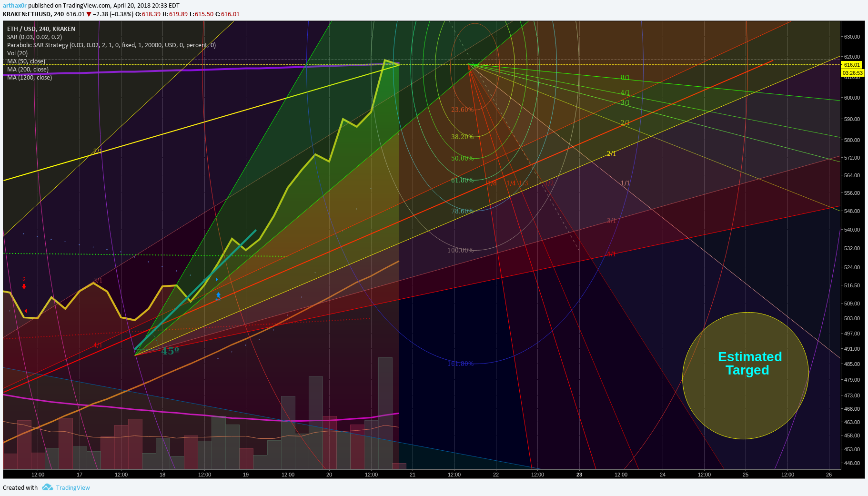Image resolution: width=868 pixels, height=496 pixels.
Task: Click bold date 23 on the time axis
Action: tap(579, 475)
